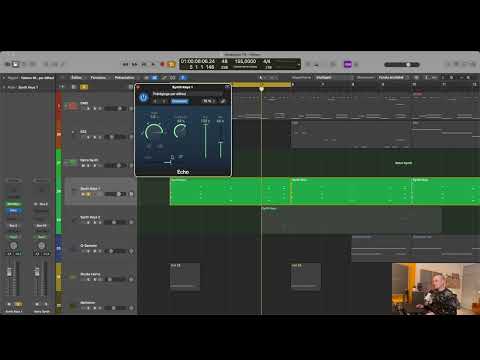This screenshot has width=480, height=360.
Task: Open the green automation mode button on the left channel strip
Action: 13,237
